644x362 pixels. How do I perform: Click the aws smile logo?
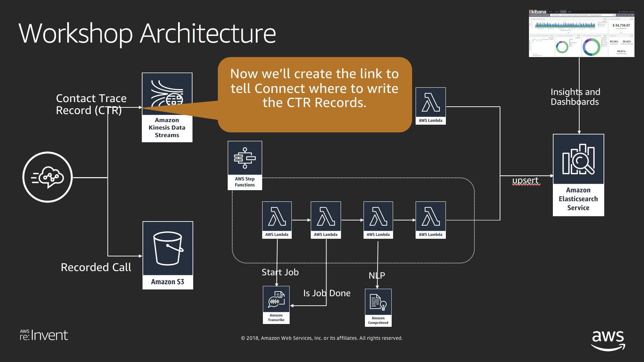click(x=608, y=341)
